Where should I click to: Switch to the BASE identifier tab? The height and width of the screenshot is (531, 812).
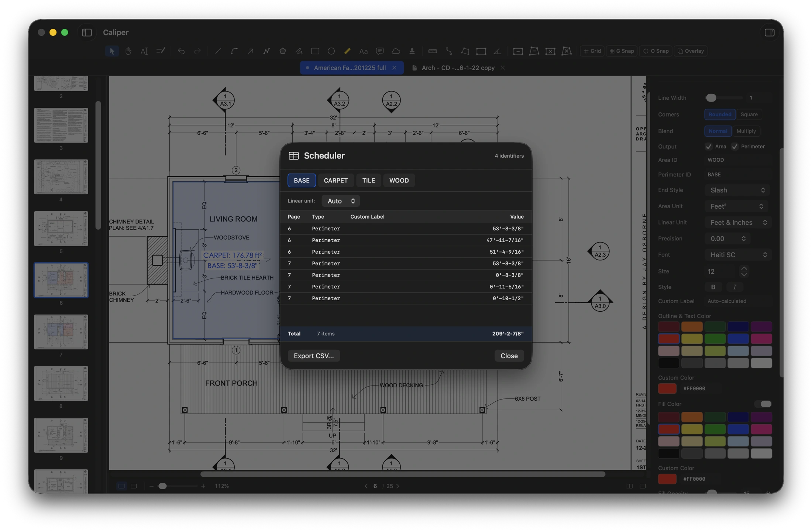(302, 181)
